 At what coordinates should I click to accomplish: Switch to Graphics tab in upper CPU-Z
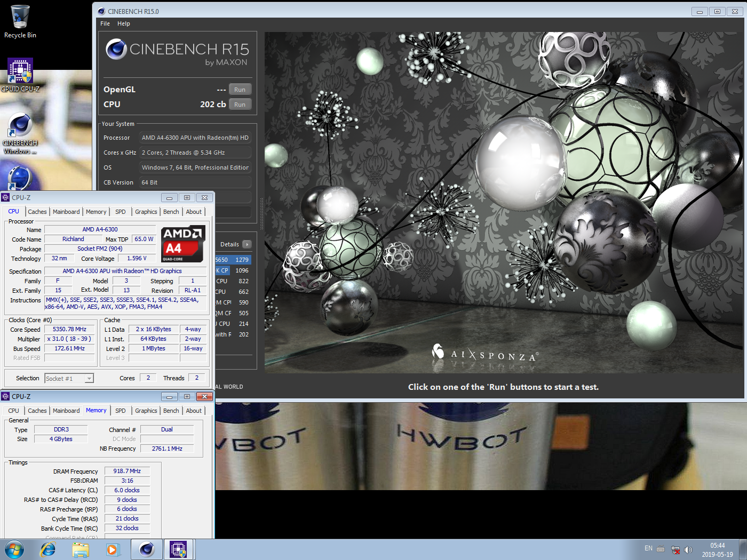click(x=146, y=212)
